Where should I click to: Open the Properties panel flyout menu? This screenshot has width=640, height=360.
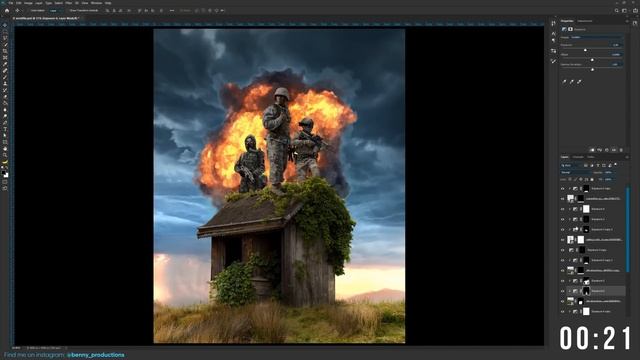(627, 21)
